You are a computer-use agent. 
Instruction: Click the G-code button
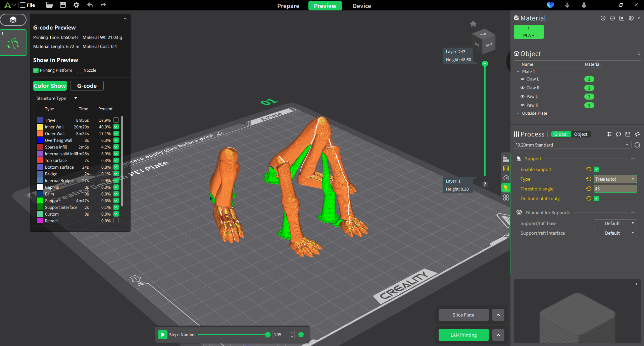click(87, 86)
